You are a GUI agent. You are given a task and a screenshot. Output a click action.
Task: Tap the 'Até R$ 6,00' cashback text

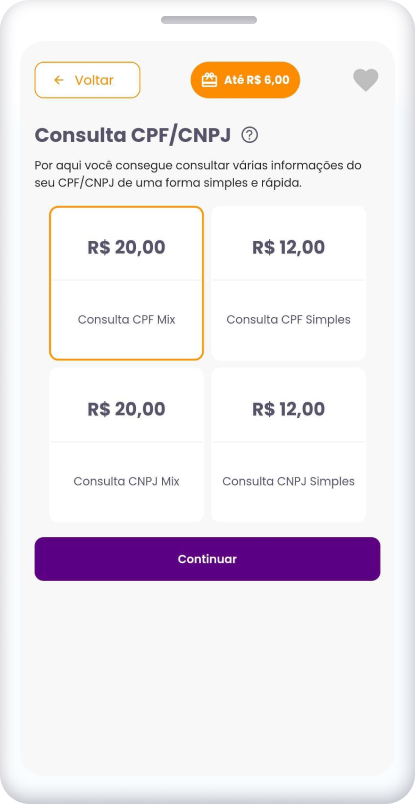[x=256, y=80]
